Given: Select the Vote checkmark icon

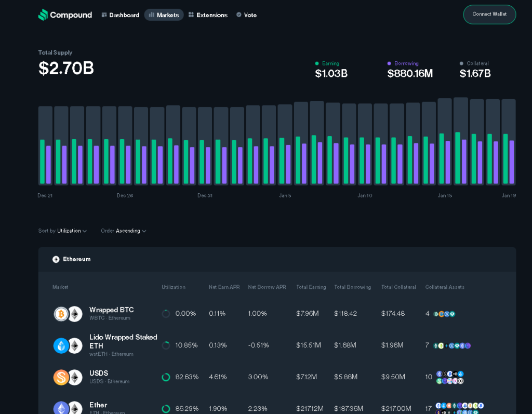Looking at the screenshot, I should [x=238, y=15].
